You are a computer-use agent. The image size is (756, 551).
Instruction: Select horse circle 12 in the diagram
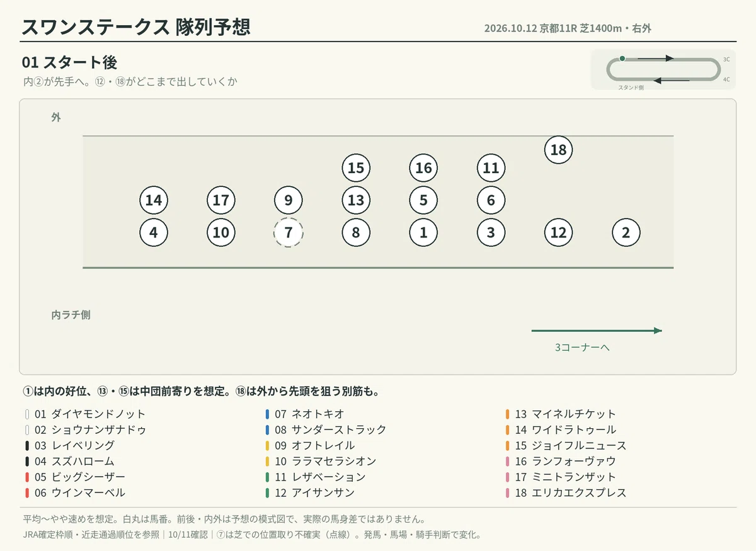558,233
